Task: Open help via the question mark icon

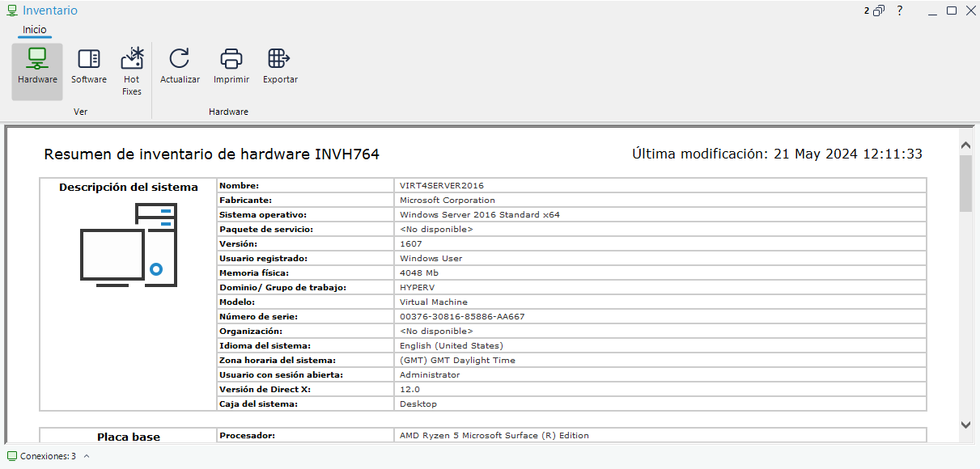Action: 899,11
